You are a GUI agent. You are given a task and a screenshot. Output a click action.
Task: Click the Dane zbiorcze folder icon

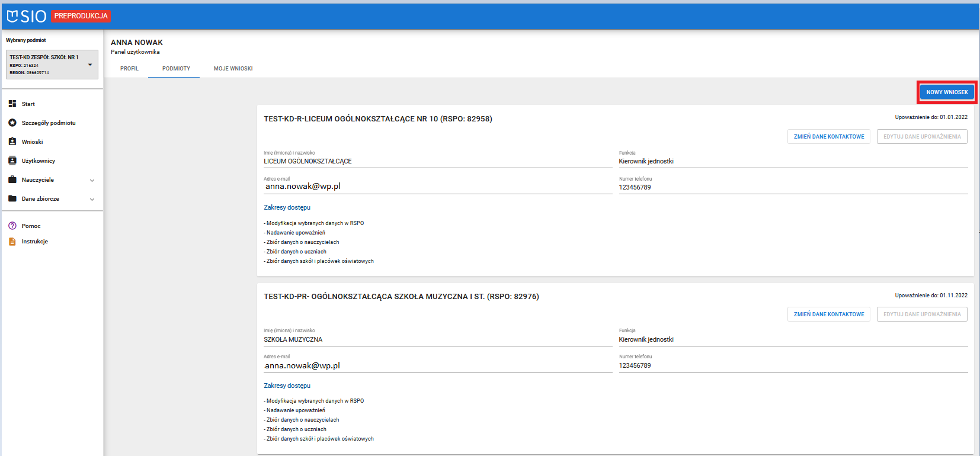click(12, 198)
